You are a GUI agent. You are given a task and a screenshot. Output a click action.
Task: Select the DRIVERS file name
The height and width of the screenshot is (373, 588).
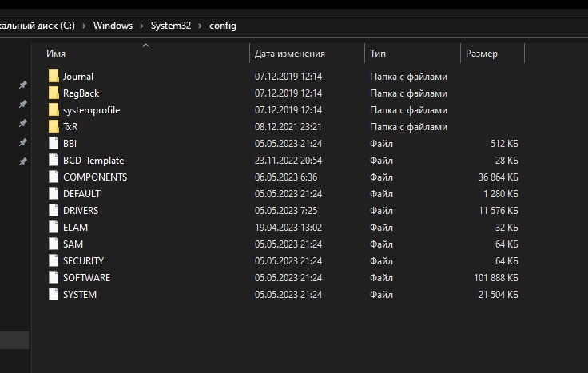point(81,211)
